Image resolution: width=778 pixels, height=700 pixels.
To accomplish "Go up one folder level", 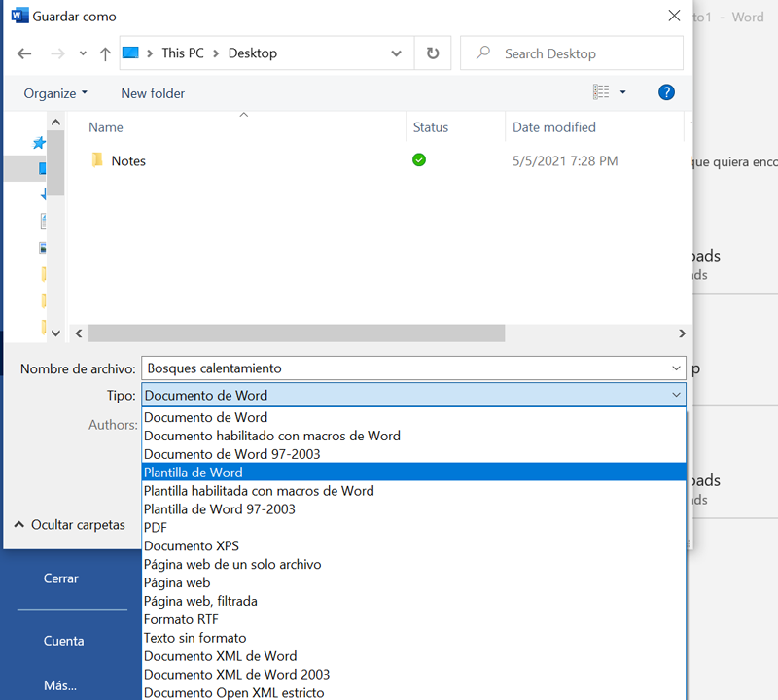I will pyautogui.click(x=105, y=53).
